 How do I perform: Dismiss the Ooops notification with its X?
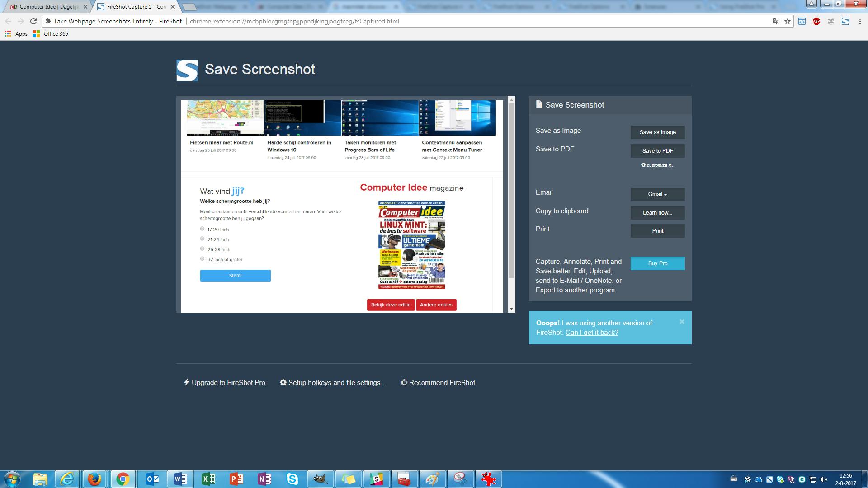682,322
